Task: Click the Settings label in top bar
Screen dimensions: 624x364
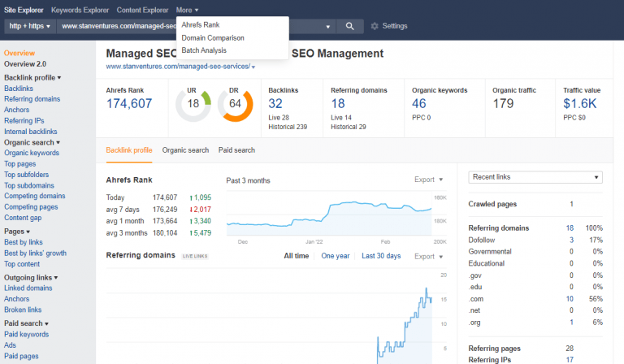Action: point(395,26)
